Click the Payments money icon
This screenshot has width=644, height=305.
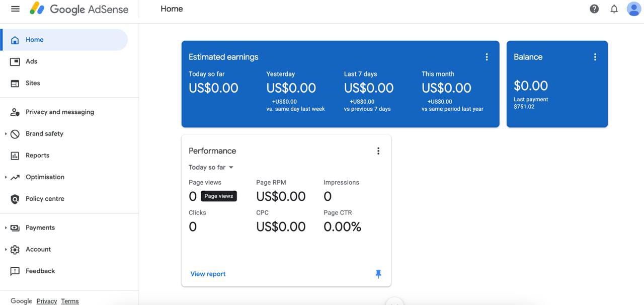[15, 228]
